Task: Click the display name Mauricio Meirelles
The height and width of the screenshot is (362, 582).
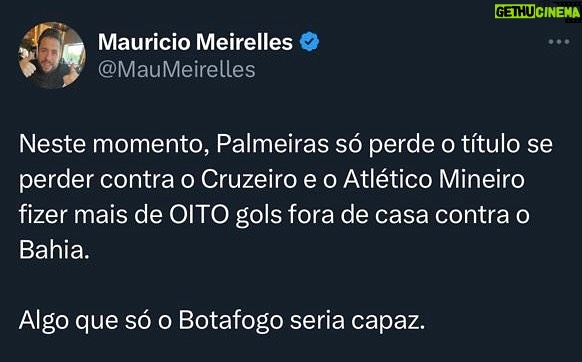Action: pyautogui.click(x=195, y=42)
